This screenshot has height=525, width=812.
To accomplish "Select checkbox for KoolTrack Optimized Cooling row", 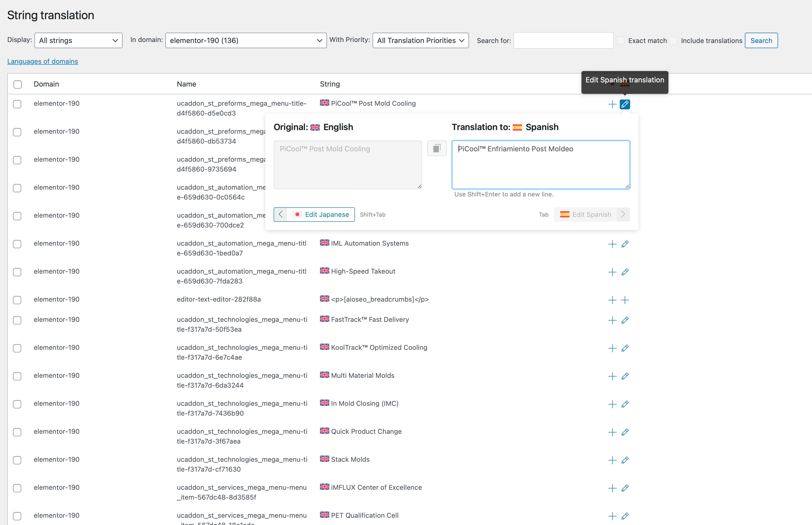I will [x=17, y=348].
